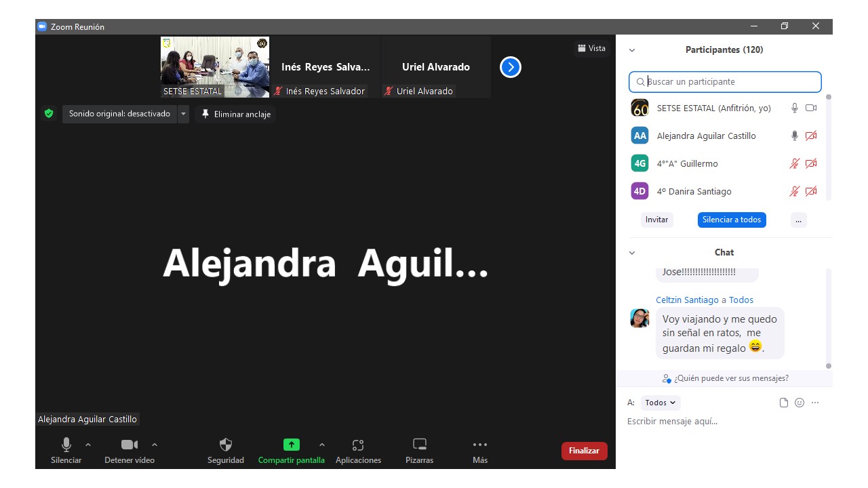
Task: Open participants more options "..." button
Action: tap(799, 220)
